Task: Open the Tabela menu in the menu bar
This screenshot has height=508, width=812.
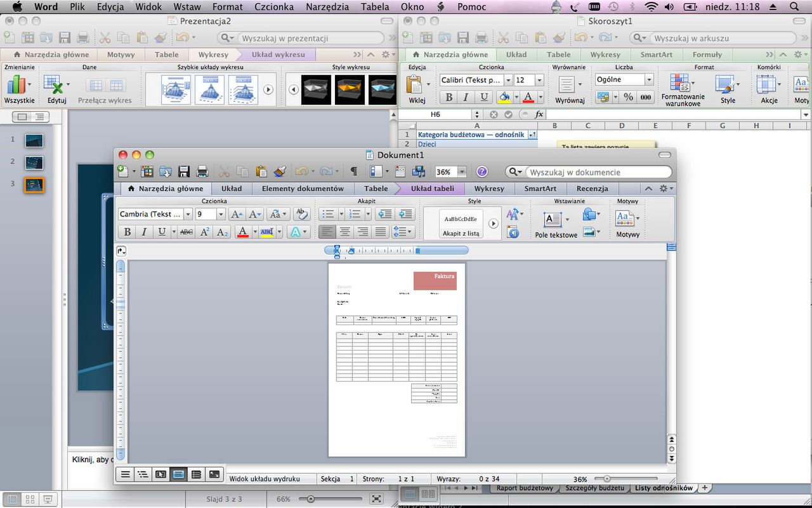Action: 375,7
